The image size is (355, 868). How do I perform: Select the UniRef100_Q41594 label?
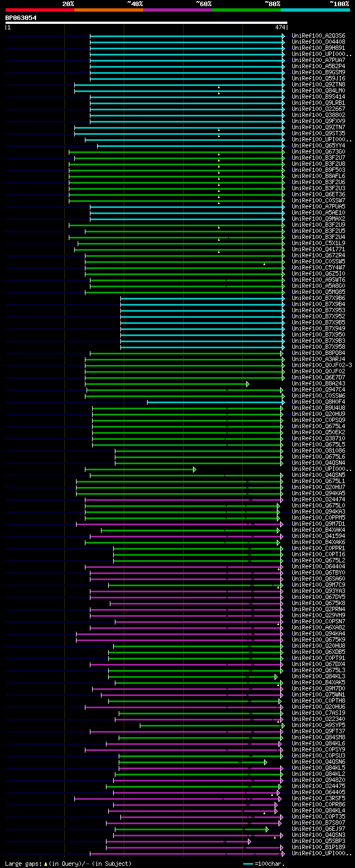319,536
